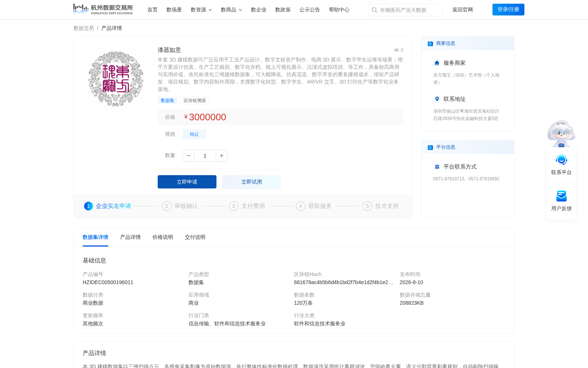Image resolution: width=588 pixels, height=368 pixels.
Task: Click 信息传输、软件和信息技术服务业 value
Action: point(227,324)
